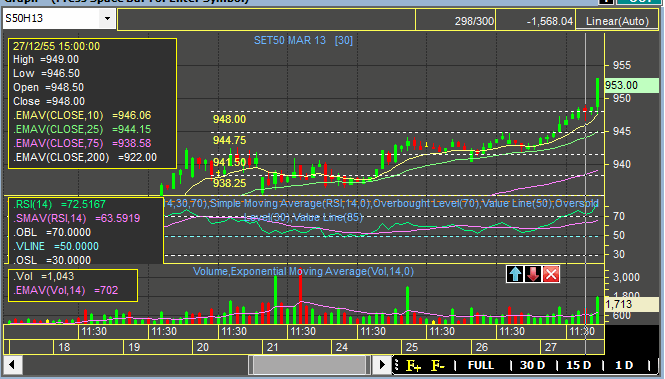The height and width of the screenshot is (379, 665).
Task: Click the Linear(Auto) scale button
Action: 617,21
